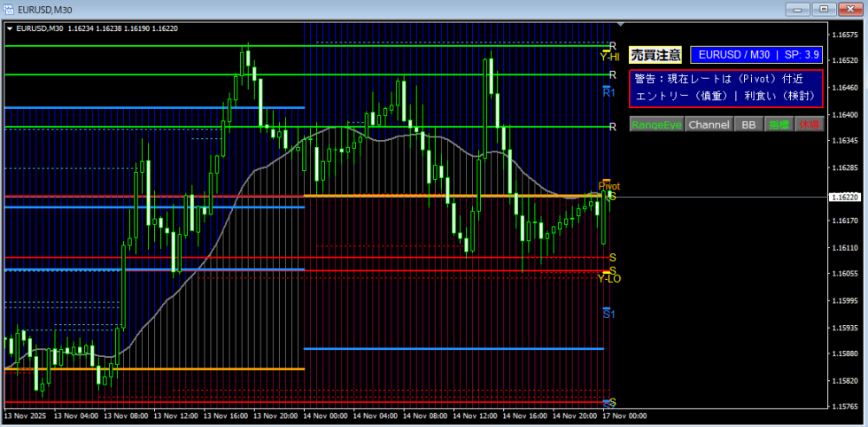This screenshot has height=427, width=868.
Task: Click the chart shift triangle marker at top
Action: [x=620, y=24]
